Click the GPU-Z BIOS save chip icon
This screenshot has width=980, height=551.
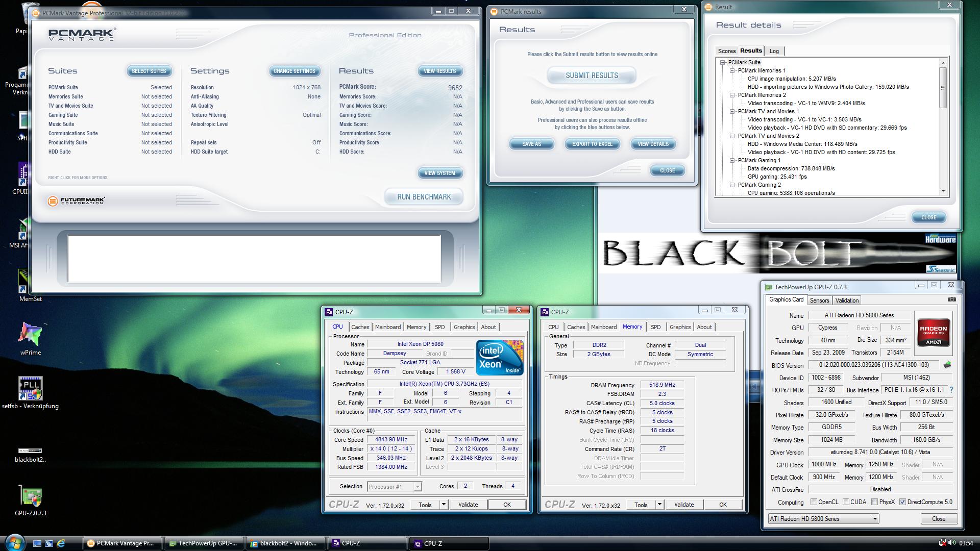pos(947,365)
